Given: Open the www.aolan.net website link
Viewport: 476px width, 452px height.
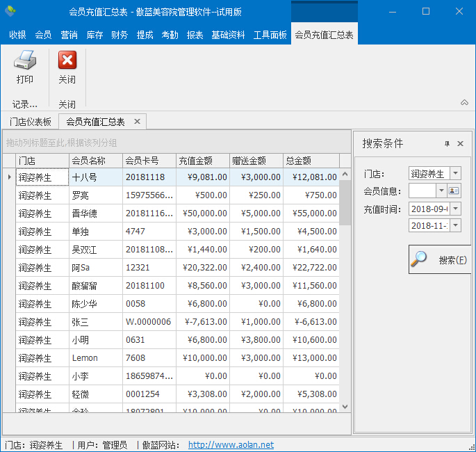Looking at the screenshot, I should [x=231, y=445].
